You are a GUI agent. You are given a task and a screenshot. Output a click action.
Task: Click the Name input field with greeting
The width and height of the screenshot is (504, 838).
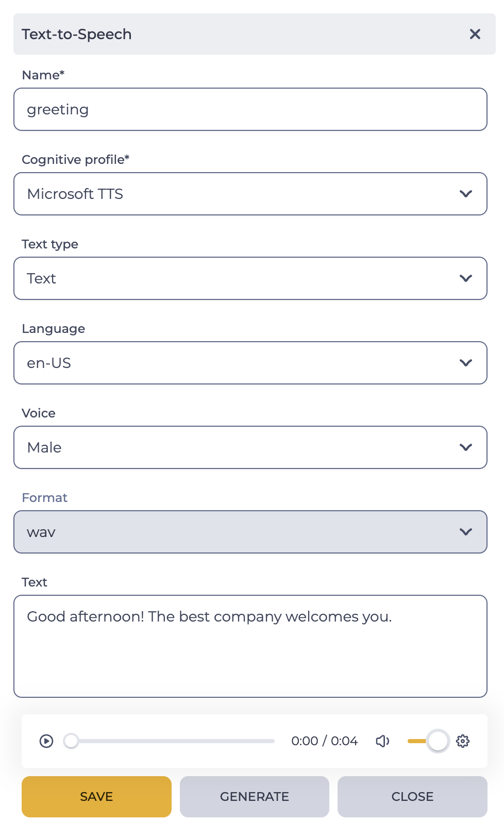coord(250,109)
